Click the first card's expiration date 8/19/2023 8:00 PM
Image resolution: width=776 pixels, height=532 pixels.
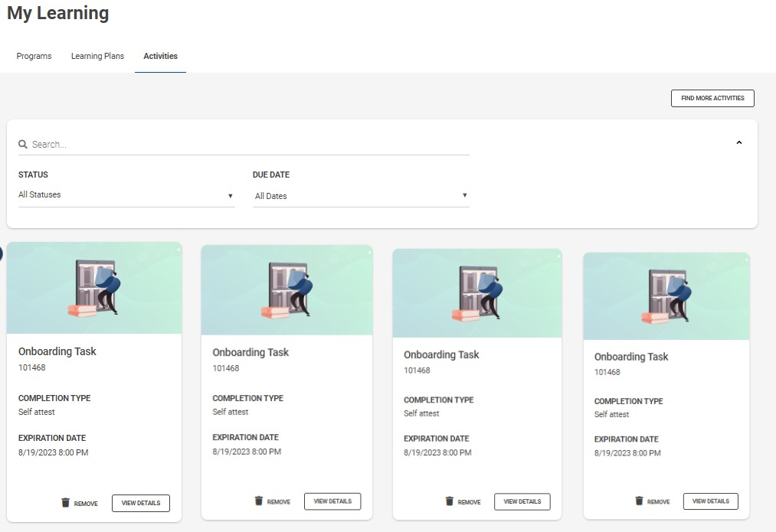[54, 453]
